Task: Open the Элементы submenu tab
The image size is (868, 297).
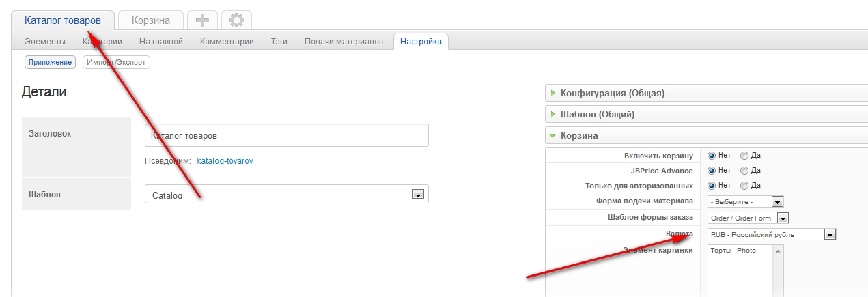Action: 45,42
